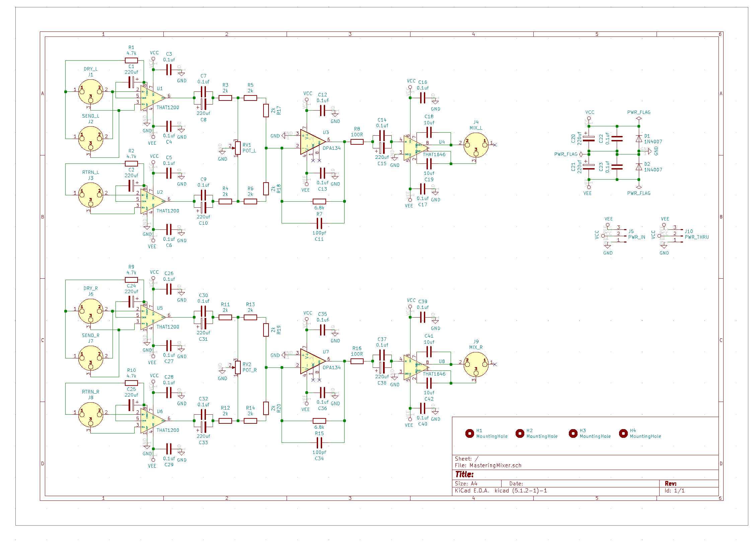Screen dimensions: 756x544
Task: Select the SEND_L XLR connector J2
Action: [90, 139]
